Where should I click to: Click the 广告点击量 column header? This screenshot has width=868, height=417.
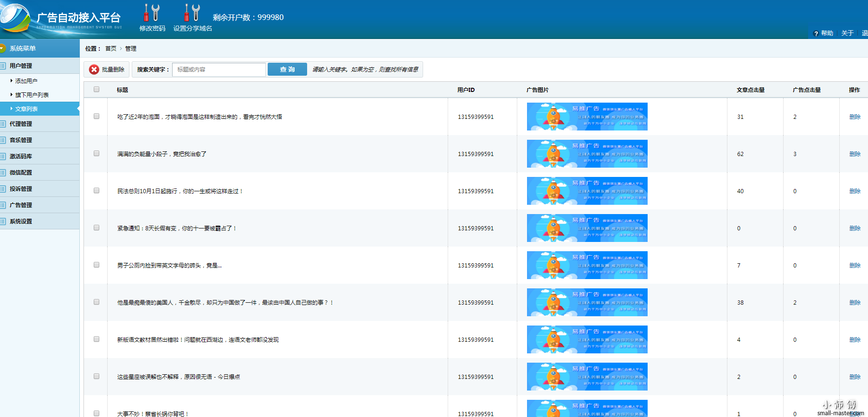pos(807,90)
